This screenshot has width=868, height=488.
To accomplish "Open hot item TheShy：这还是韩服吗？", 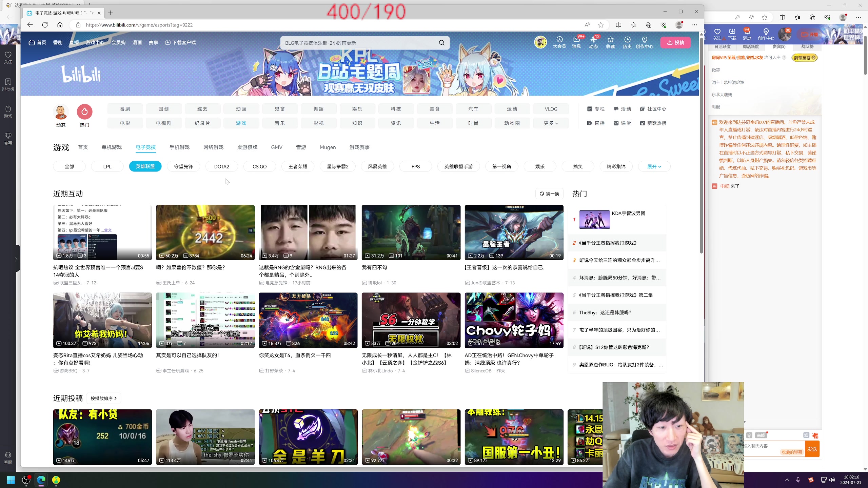I will click(605, 312).
